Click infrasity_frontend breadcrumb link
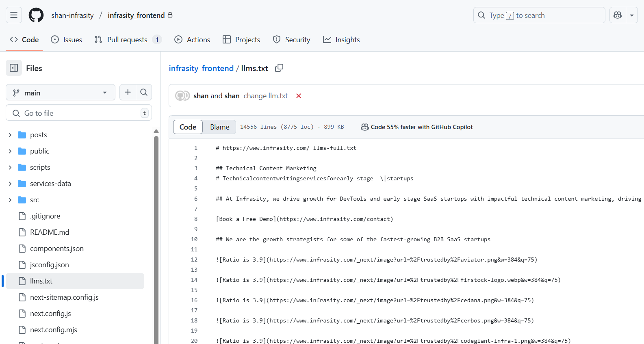The height and width of the screenshot is (344, 644). (x=201, y=68)
